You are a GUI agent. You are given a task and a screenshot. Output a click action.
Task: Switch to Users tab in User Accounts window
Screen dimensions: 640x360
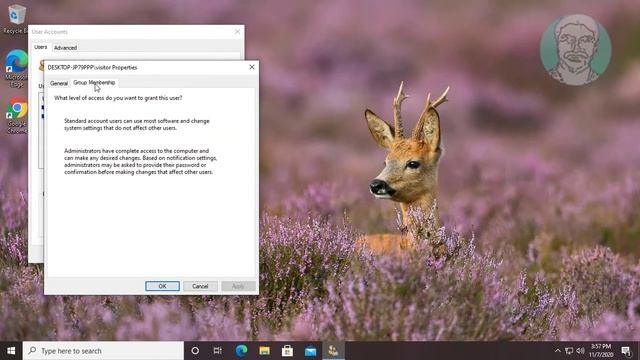click(40, 47)
